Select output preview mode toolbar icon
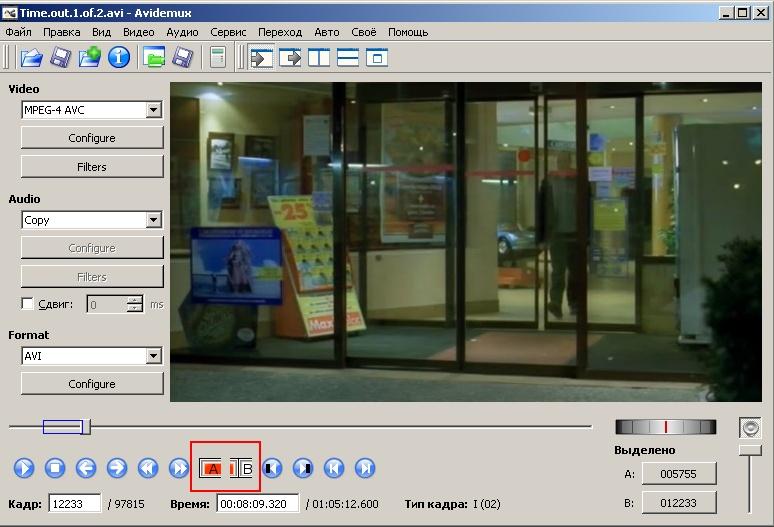Image resolution: width=774 pixels, height=527 pixels. coord(290,58)
